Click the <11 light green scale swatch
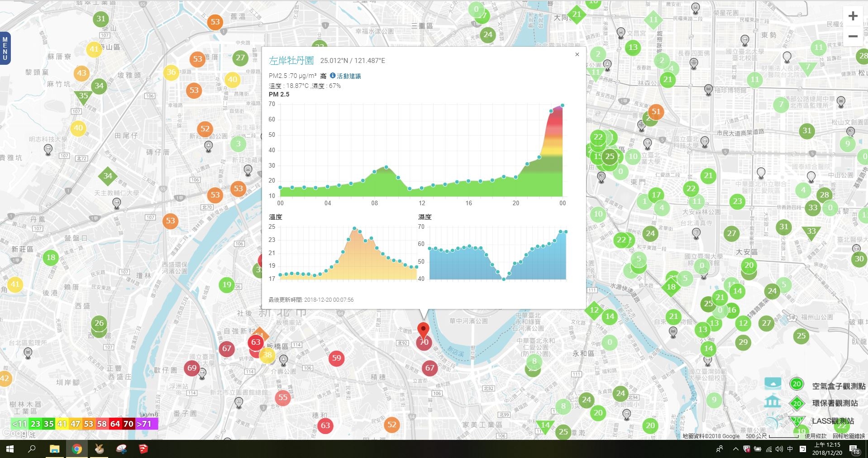Viewport: 868px width, 458px height. tap(19, 424)
